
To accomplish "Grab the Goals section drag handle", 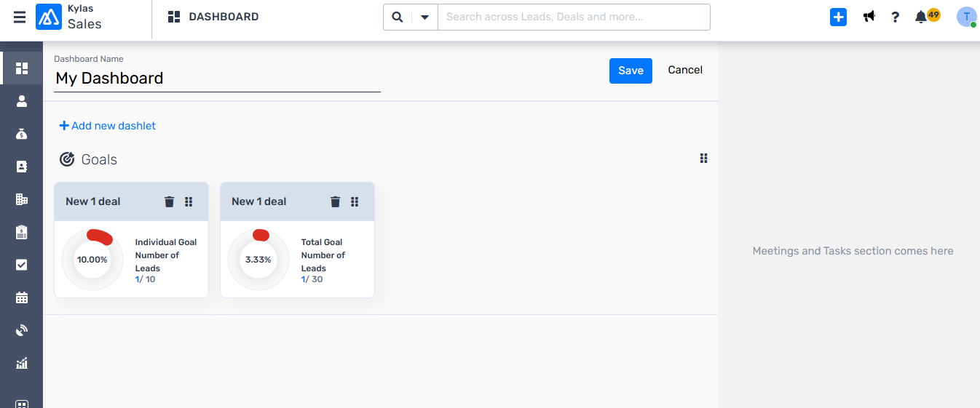I will coord(703,159).
